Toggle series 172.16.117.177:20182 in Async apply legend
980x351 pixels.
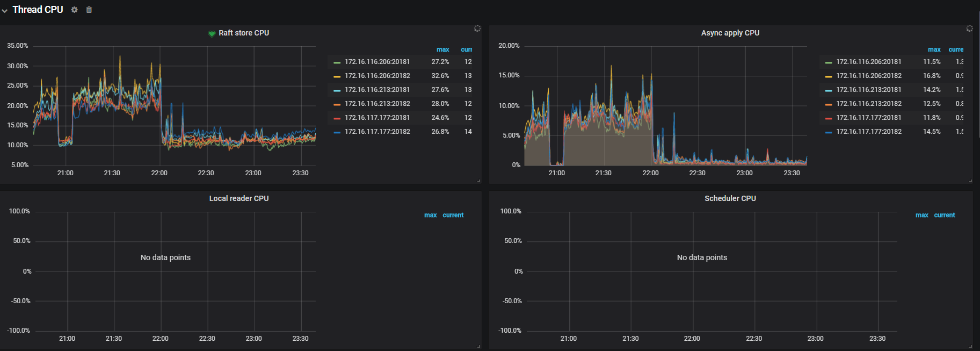click(868, 132)
